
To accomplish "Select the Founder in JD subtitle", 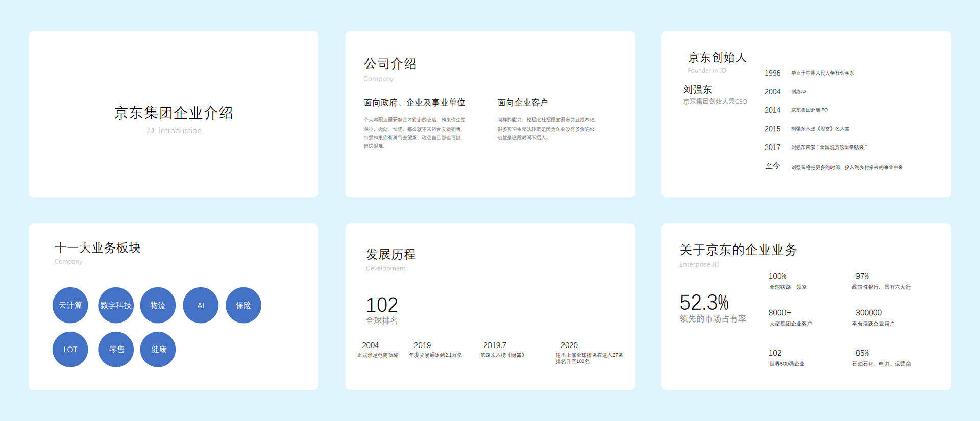I will pos(707,71).
